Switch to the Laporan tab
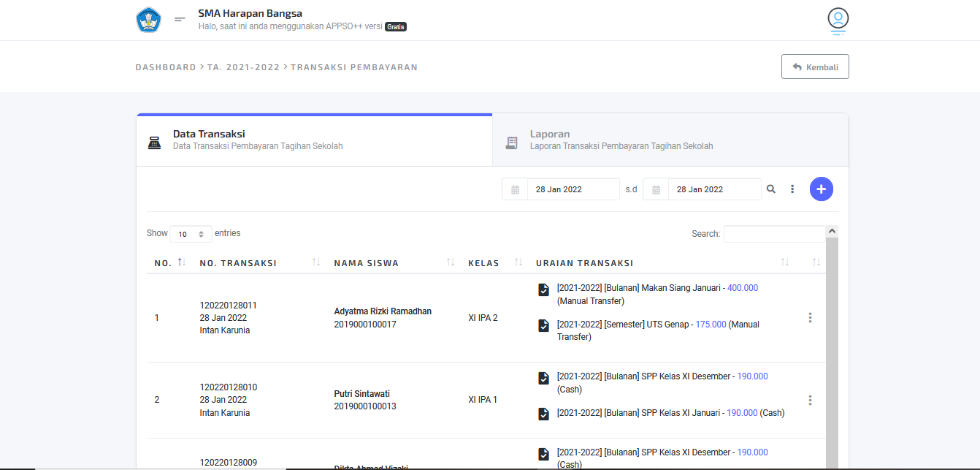 [x=670, y=140]
